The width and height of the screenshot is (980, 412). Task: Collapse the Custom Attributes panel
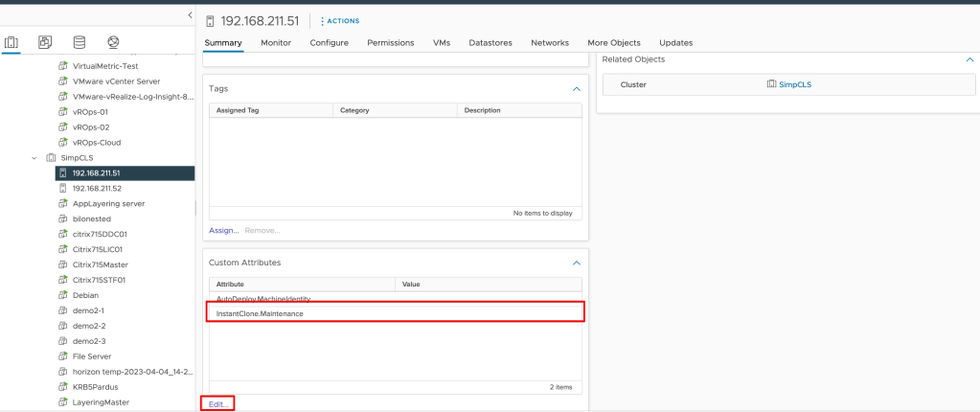(576, 263)
